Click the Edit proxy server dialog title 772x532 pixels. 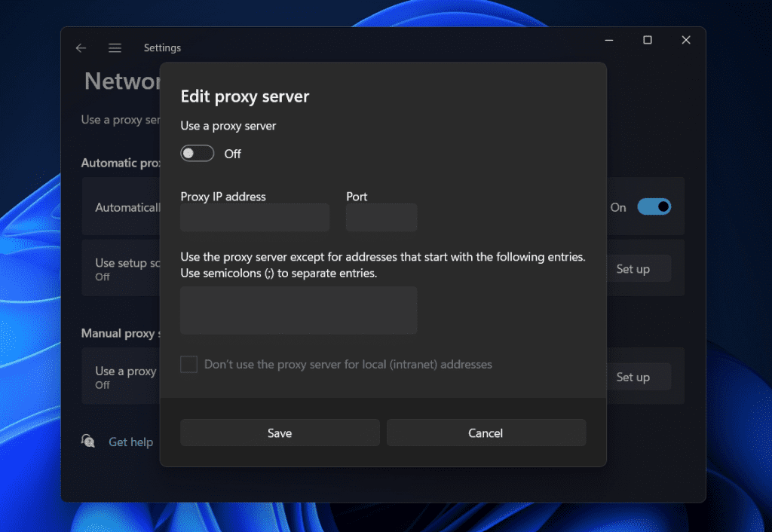point(244,96)
